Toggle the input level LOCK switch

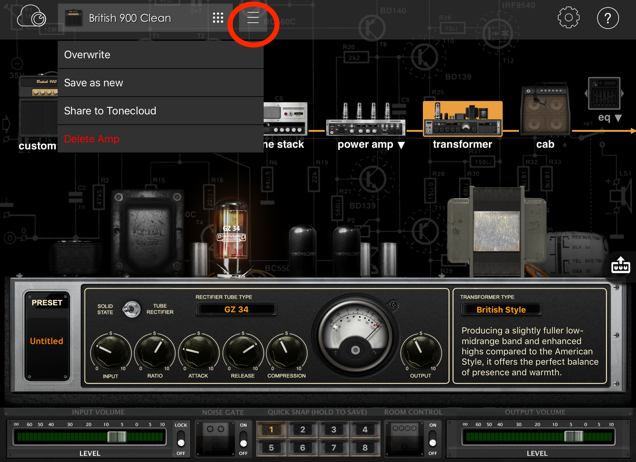(181, 440)
